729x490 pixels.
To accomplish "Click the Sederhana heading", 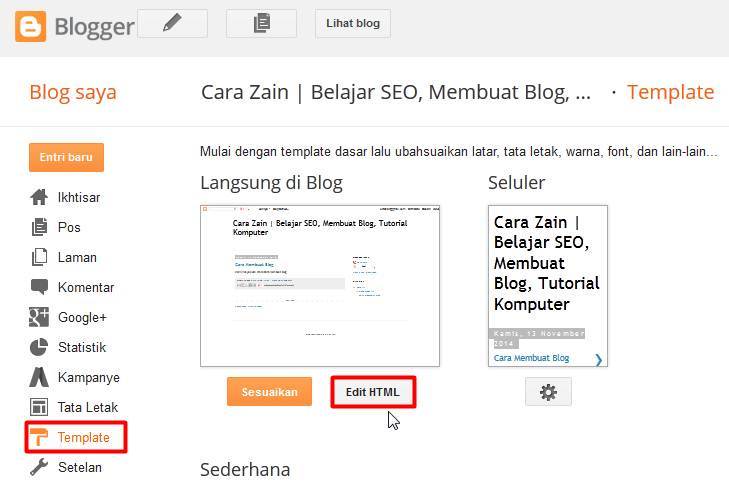I will coord(245,470).
